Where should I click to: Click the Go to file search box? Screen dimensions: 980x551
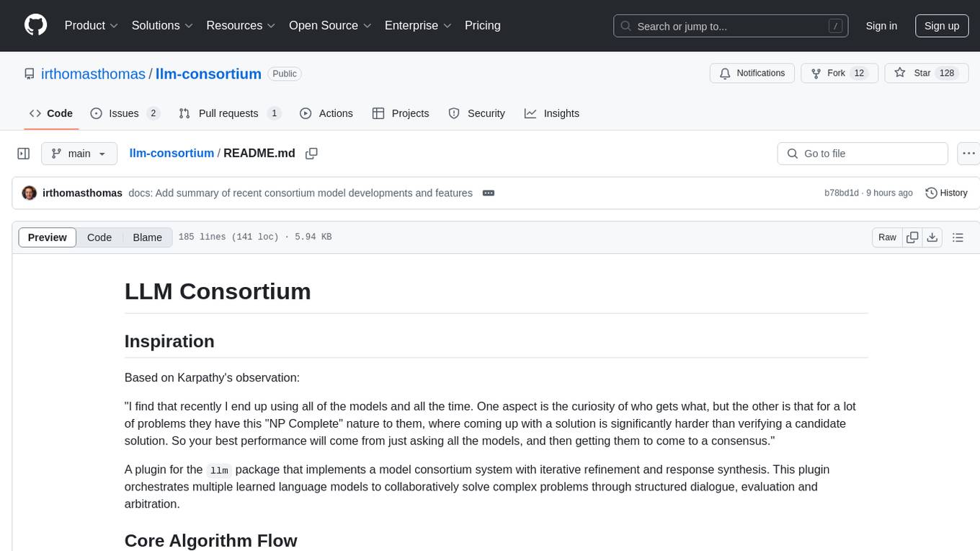click(x=863, y=154)
